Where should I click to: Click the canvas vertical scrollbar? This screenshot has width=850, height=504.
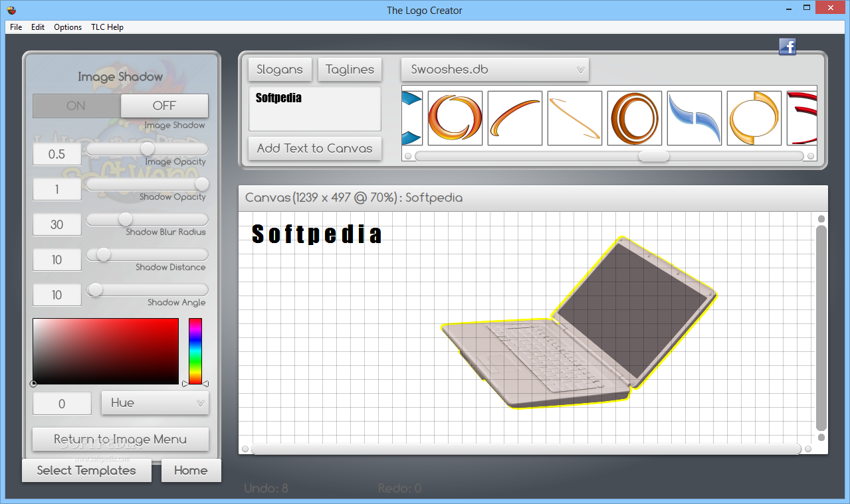pos(821,328)
